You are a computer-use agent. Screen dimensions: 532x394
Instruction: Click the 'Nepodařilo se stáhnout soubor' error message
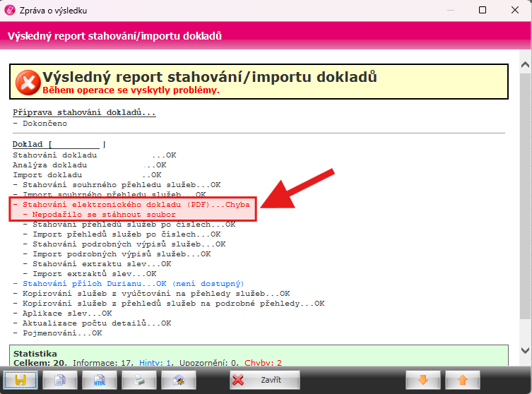(99, 214)
